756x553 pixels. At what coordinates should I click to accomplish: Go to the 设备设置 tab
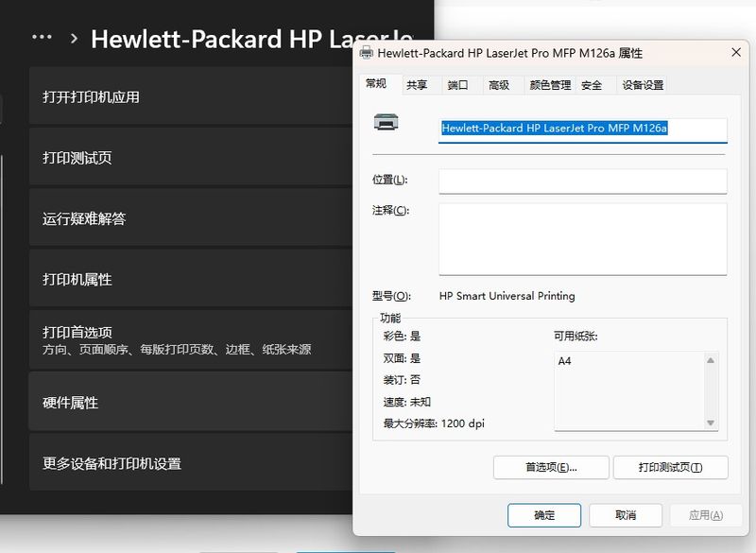point(643,85)
